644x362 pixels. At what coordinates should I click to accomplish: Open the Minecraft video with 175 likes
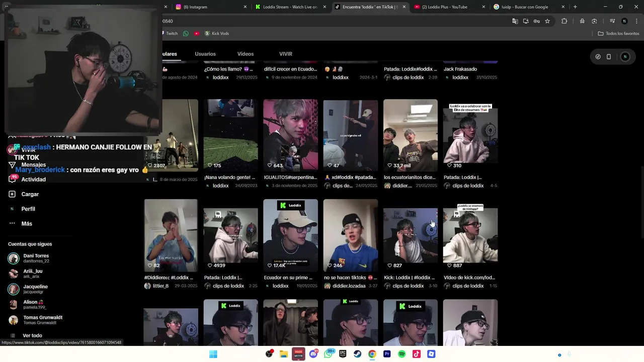(230, 135)
